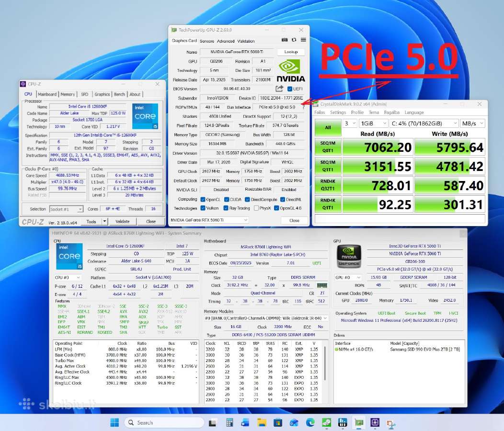504x431 pixels.
Task: Click the green RAM module icon in HWiNFO
Action: click(x=322, y=285)
